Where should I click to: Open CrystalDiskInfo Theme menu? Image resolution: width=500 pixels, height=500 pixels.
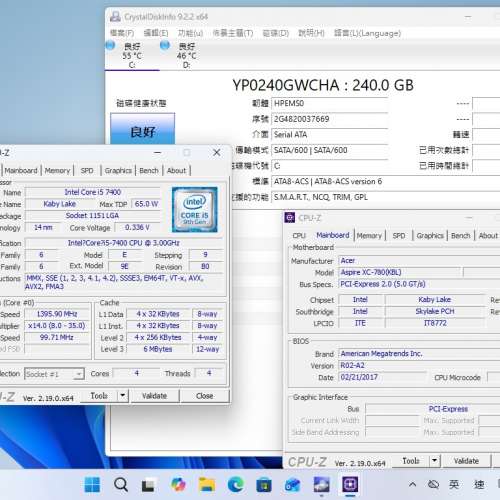pyautogui.click(x=233, y=33)
